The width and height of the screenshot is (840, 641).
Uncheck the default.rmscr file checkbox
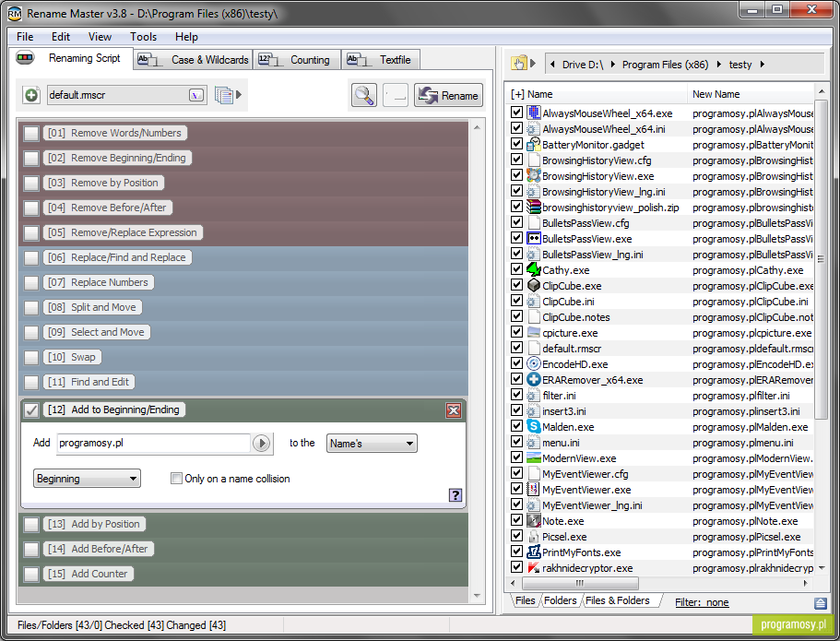[516, 348]
